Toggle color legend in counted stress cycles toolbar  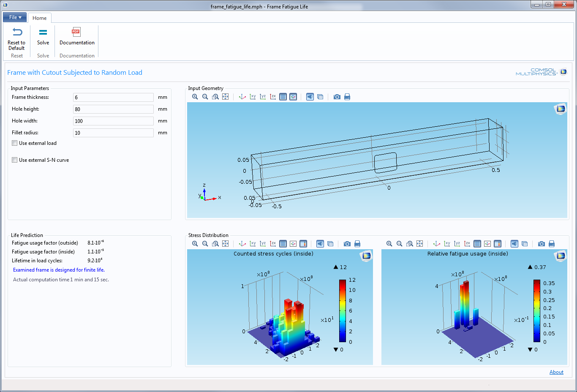pyautogui.click(x=303, y=244)
